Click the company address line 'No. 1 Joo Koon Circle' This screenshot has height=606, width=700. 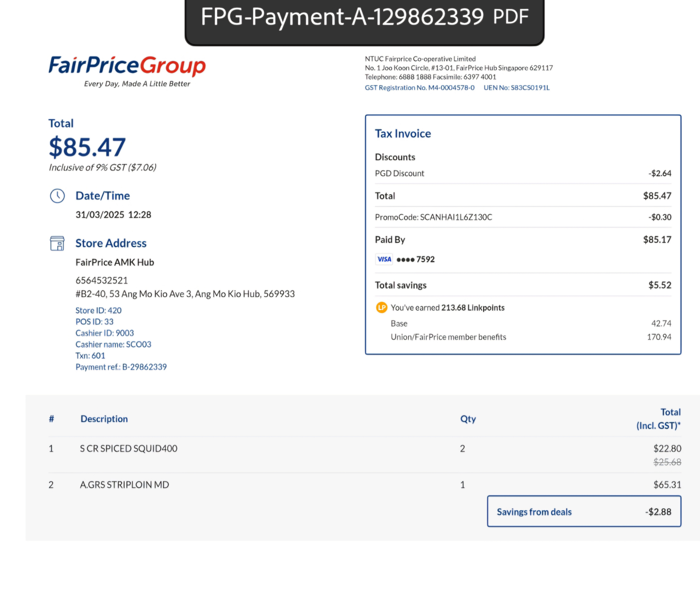click(x=458, y=68)
